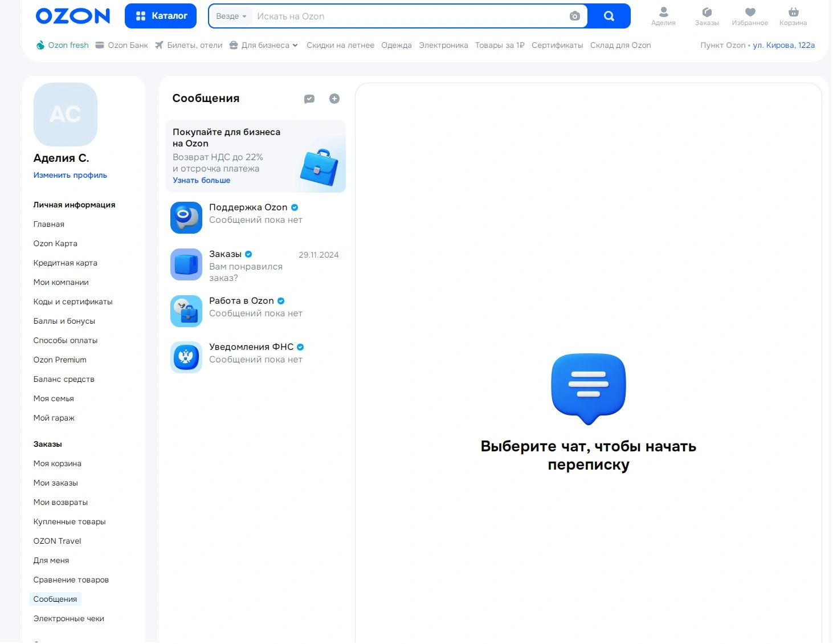This screenshot has height=644, width=833.
Task: Focus the Искать на Ozon search field
Action: [x=410, y=16]
